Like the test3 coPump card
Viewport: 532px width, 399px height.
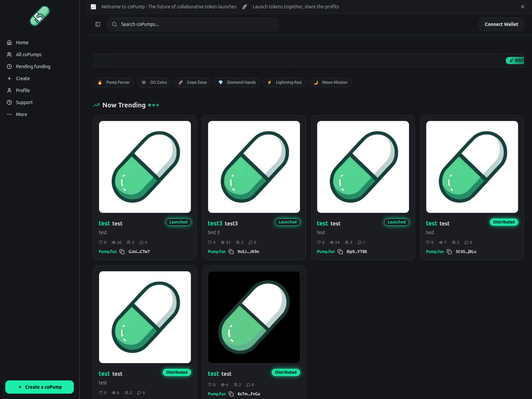pyautogui.click(x=210, y=242)
